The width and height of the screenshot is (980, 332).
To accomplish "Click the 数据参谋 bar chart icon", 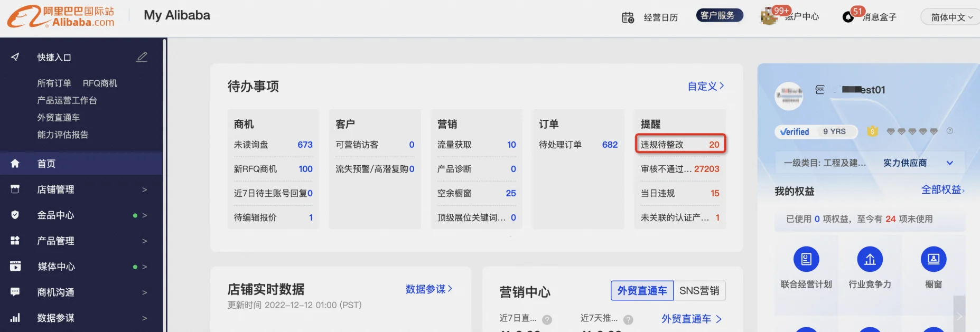I will click(15, 318).
